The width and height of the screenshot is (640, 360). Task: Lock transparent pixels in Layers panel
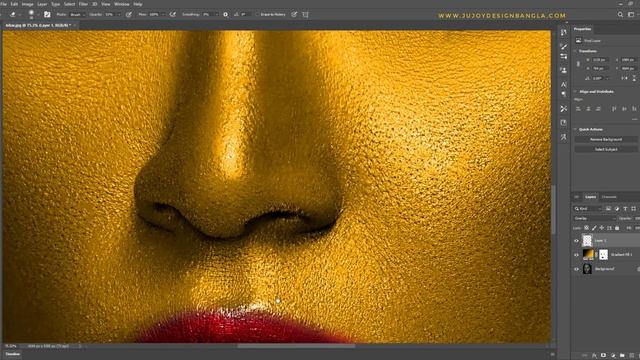point(587,228)
